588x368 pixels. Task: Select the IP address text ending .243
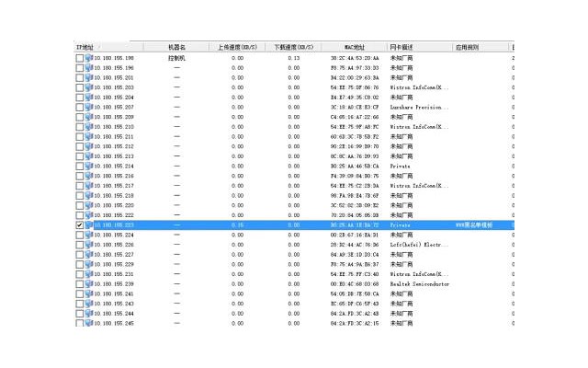(114, 304)
